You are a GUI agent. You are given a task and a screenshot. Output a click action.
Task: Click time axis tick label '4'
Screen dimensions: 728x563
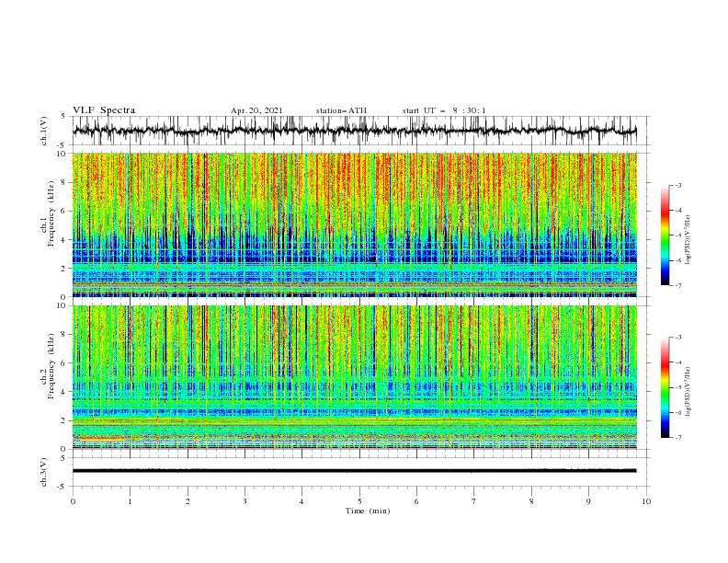(x=302, y=501)
